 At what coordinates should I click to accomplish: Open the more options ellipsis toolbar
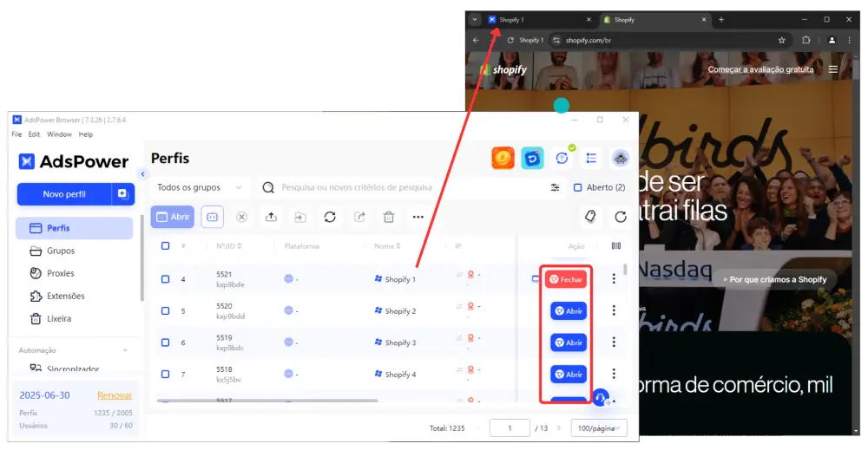click(x=418, y=217)
